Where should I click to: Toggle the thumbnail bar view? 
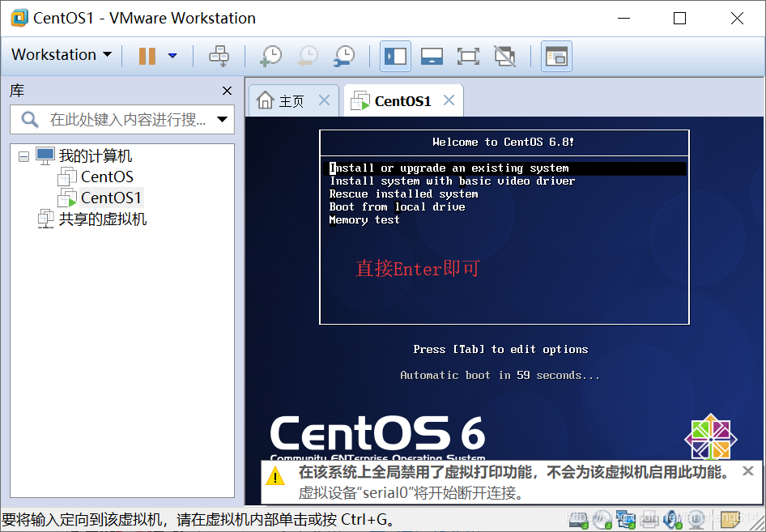point(432,56)
